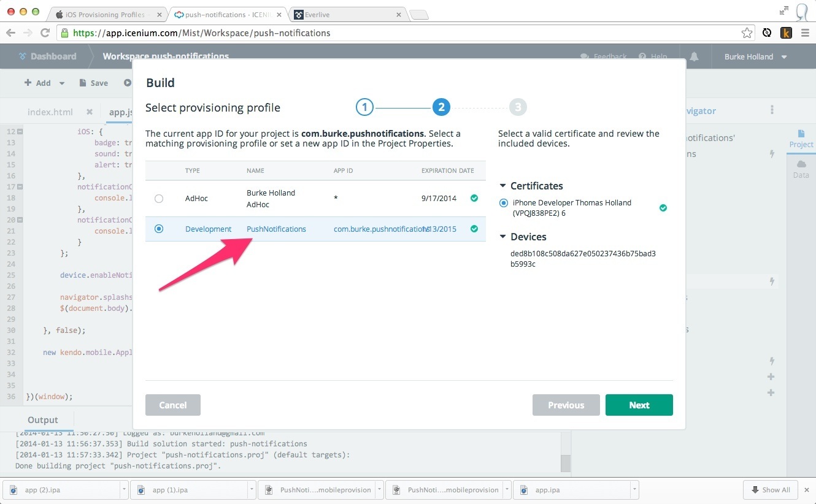The image size is (816, 504).
Task: Go to wizard step 1 circle
Action: tap(364, 108)
